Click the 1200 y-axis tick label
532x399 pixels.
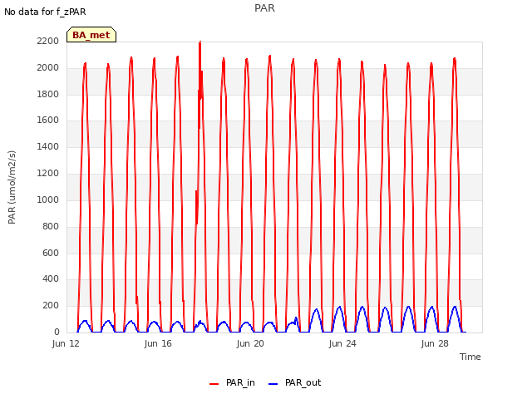pos(48,173)
